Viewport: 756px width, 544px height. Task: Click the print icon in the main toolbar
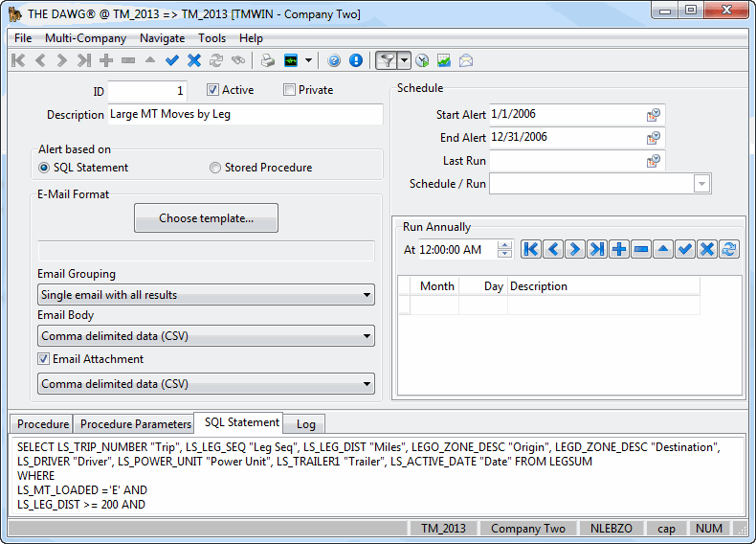(x=268, y=60)
